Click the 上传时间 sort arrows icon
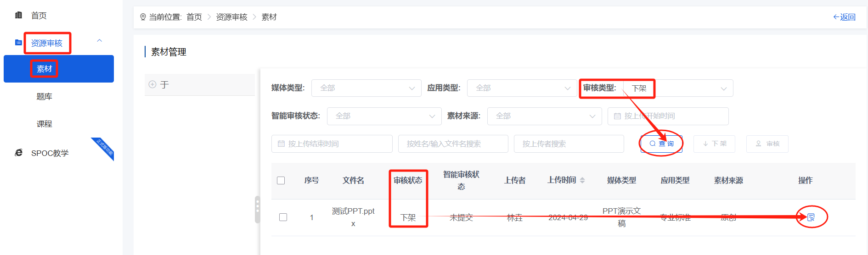The height and width of the screenshot is (255, 868). coord(582,180)
